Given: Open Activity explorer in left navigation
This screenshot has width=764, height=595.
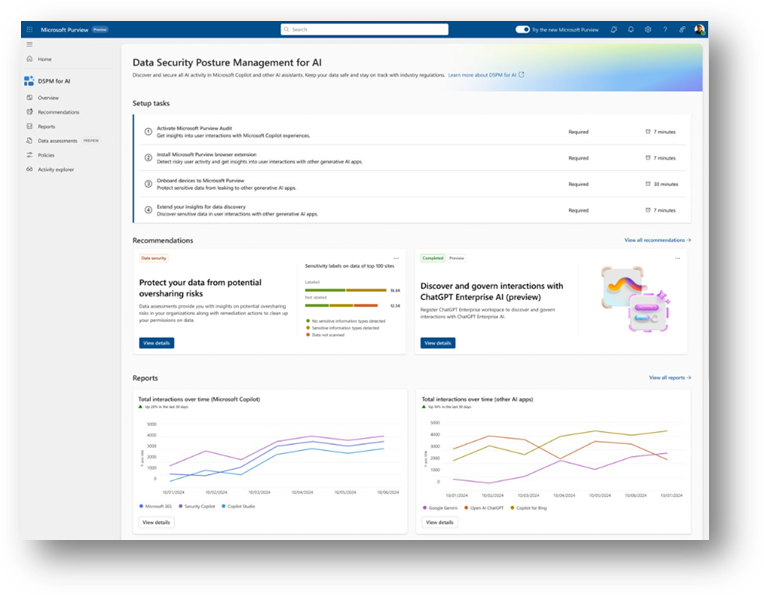Looking at the screenshot, I should pyautogui.click(x=56, y=170).
